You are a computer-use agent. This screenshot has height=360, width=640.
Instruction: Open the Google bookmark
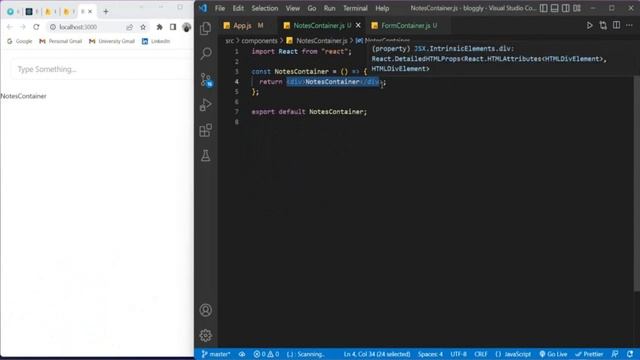pos(20,41)
